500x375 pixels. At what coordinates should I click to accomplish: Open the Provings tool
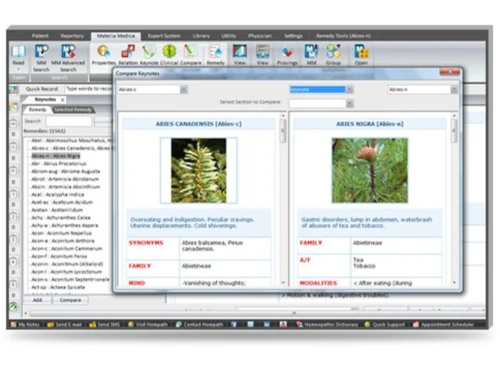(x=287, y=55)
